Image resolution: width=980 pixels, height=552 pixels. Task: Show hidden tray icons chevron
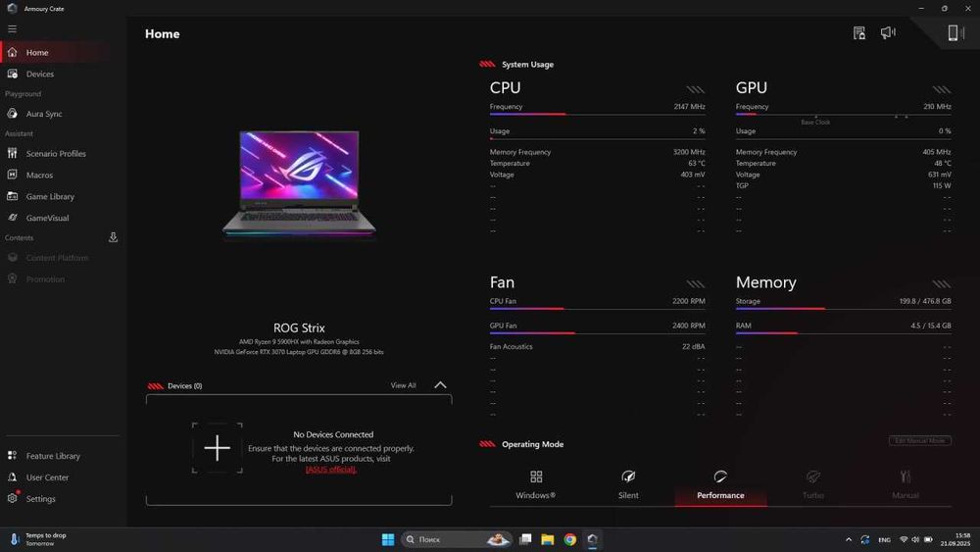pyautogui.click(x=848, y=539)
